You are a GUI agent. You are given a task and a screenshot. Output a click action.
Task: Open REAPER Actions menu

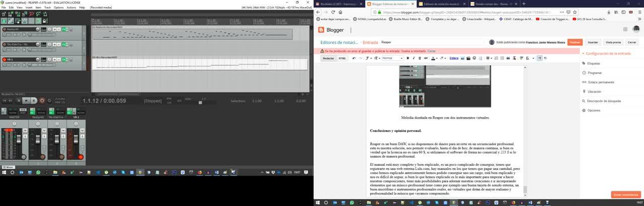coord(71,8)
